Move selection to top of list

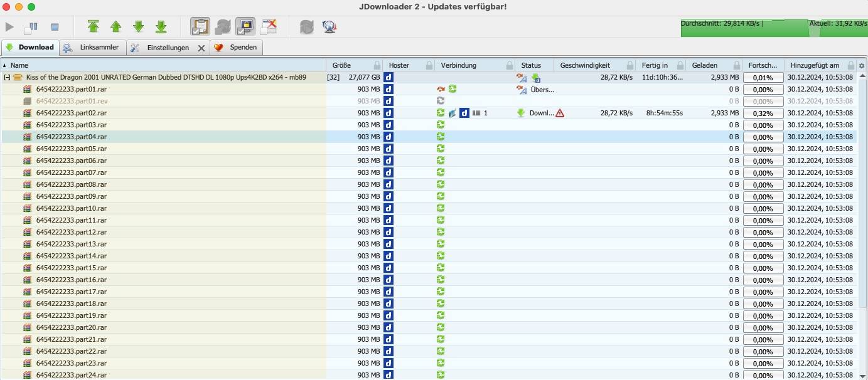coord(94,26)
